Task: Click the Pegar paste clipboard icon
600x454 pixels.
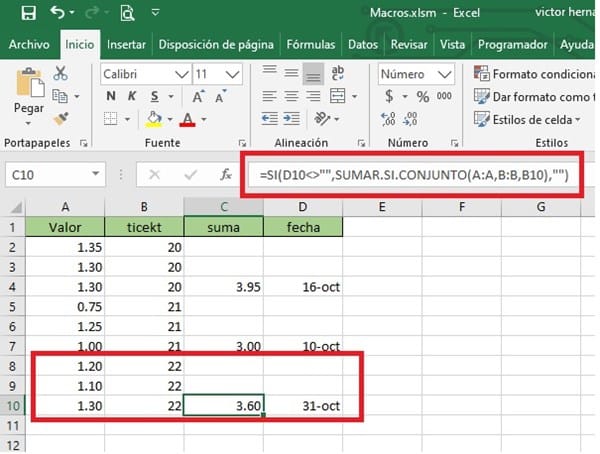Action: pos(30,82)
